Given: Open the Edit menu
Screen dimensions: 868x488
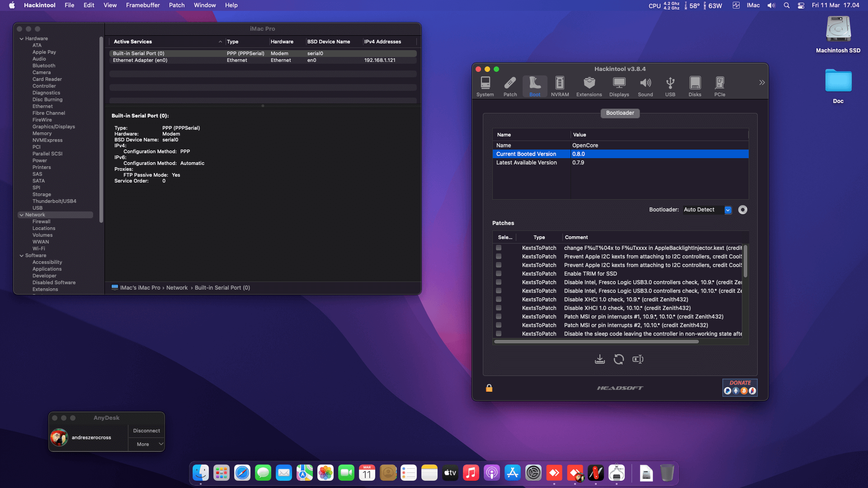Looking at the screenshot, I should (x=89, y=5).
